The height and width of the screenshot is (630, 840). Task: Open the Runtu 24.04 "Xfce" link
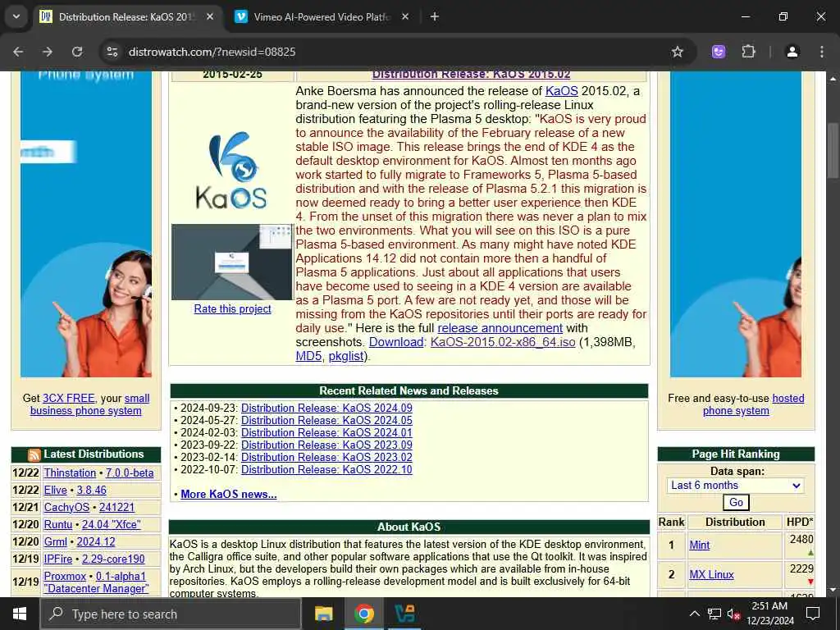(x=111, y=524)
